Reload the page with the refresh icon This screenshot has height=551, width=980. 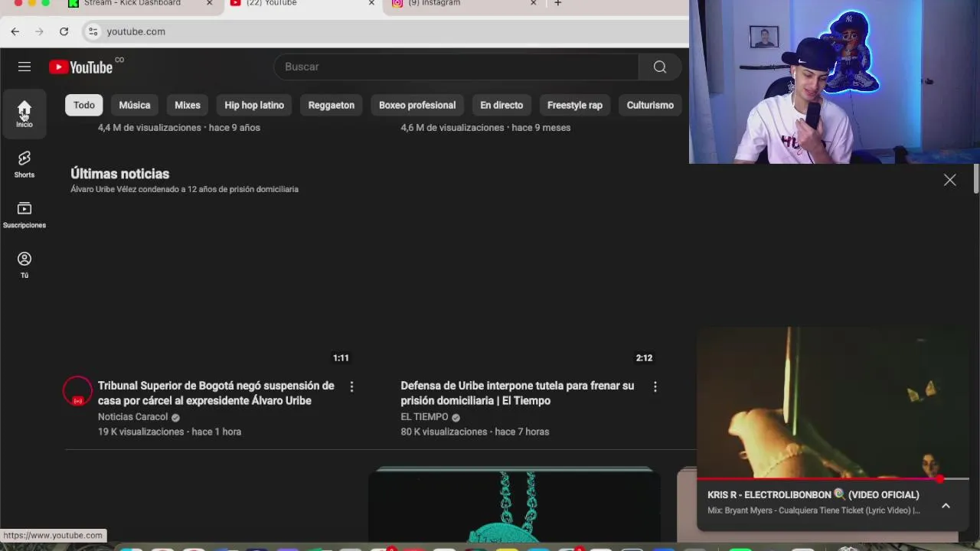(64, 31)
